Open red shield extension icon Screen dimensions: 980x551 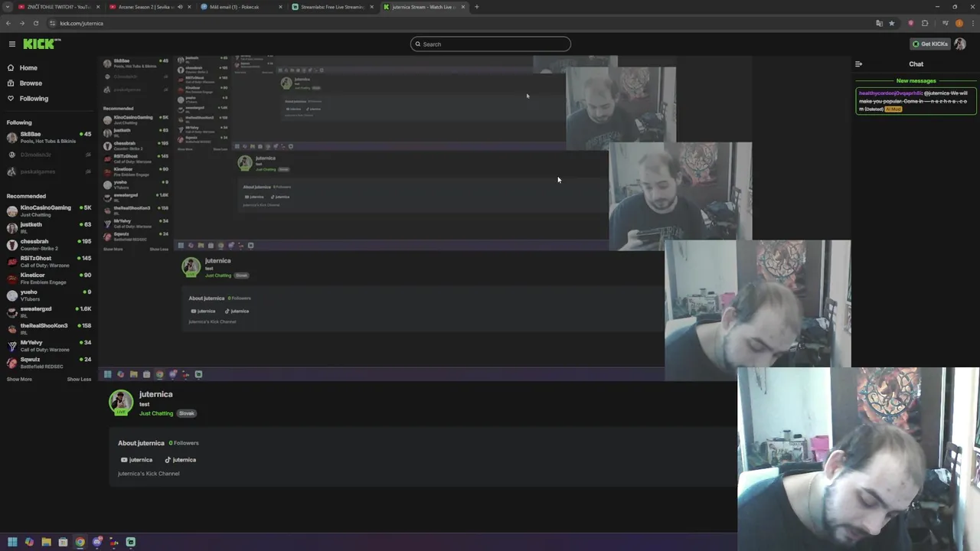click(910, 23)
